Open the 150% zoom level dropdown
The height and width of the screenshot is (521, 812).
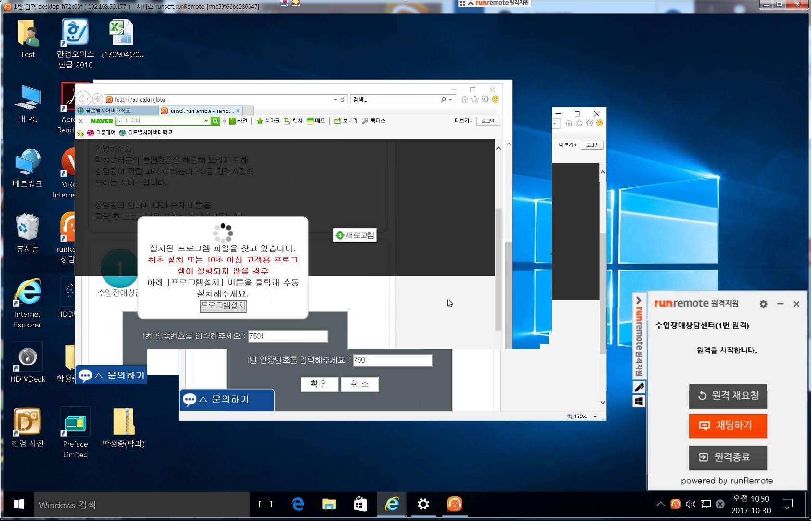click(x=596, y=417)
